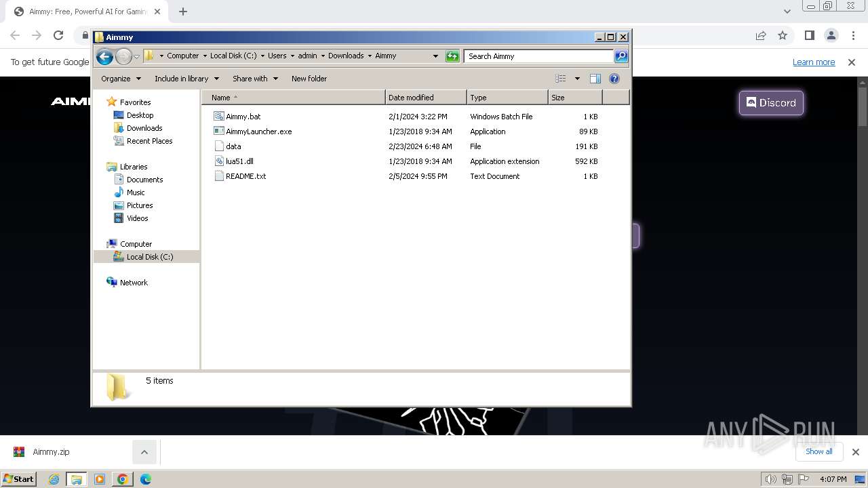Open Videos library
868x488 pixels.
tap(137, 218)
